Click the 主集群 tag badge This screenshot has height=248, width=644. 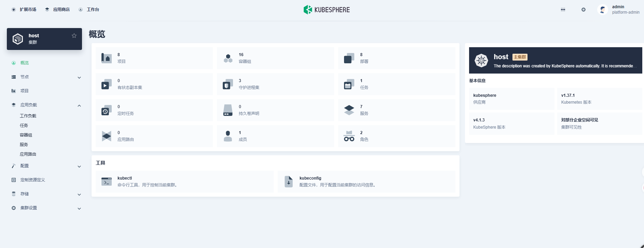[x=520, y=57]
